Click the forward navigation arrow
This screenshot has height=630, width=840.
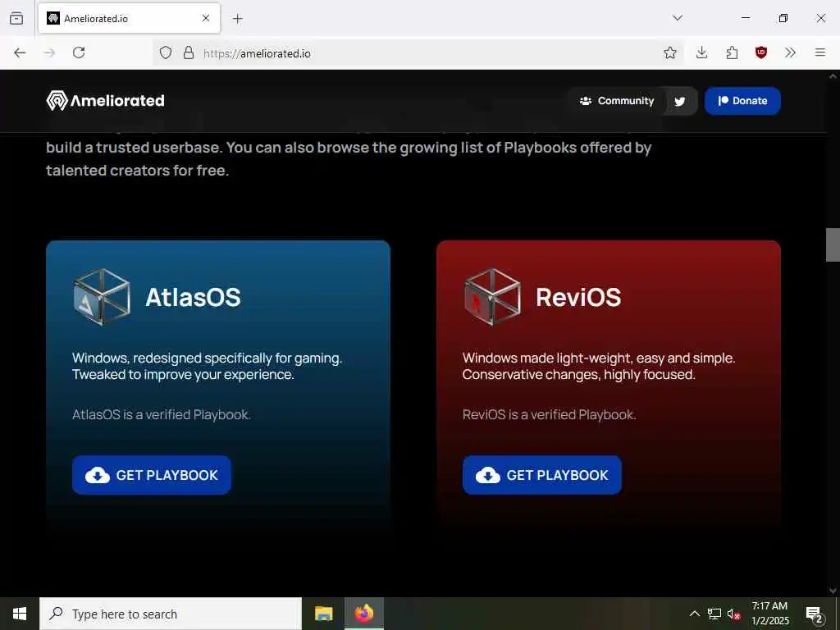pos(49,52)
